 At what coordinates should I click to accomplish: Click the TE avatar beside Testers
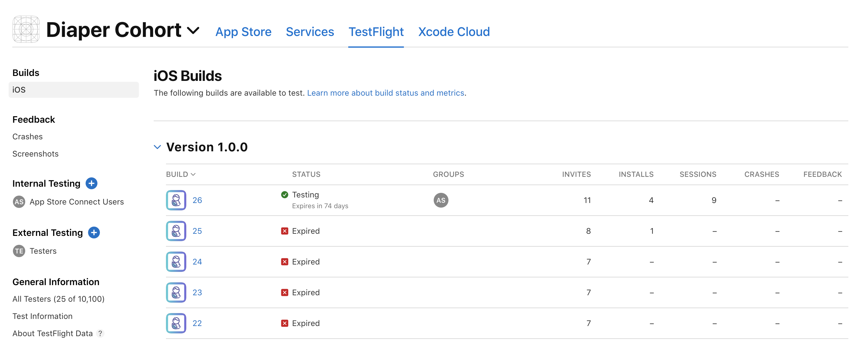(x=19, y=251)
